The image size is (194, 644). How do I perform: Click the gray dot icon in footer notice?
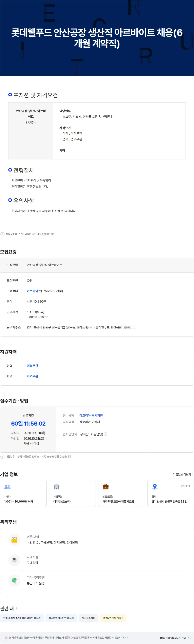tap(6, 638)
